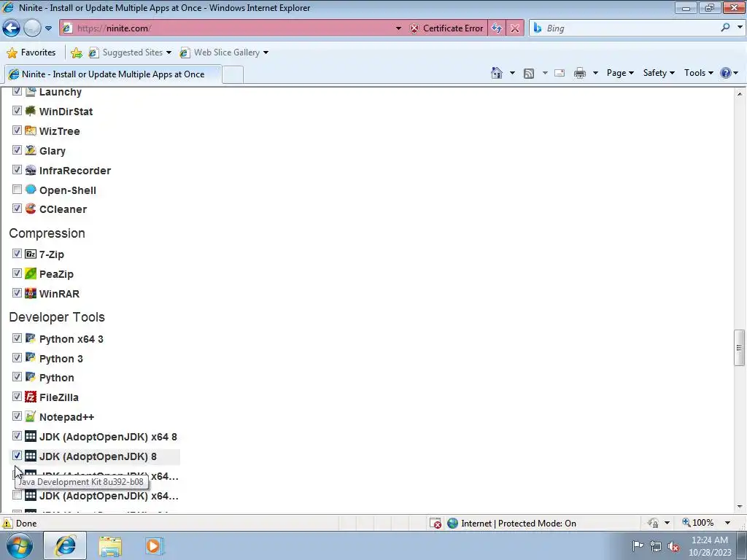Screen dimensions: 747x560
Task: Click the Python x64 3 label
Action: tap(71, 338)
